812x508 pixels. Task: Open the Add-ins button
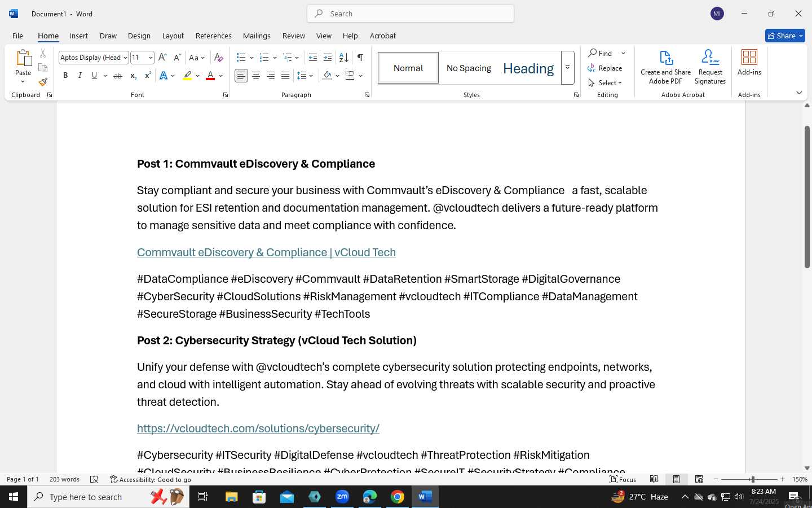point(749,63)
